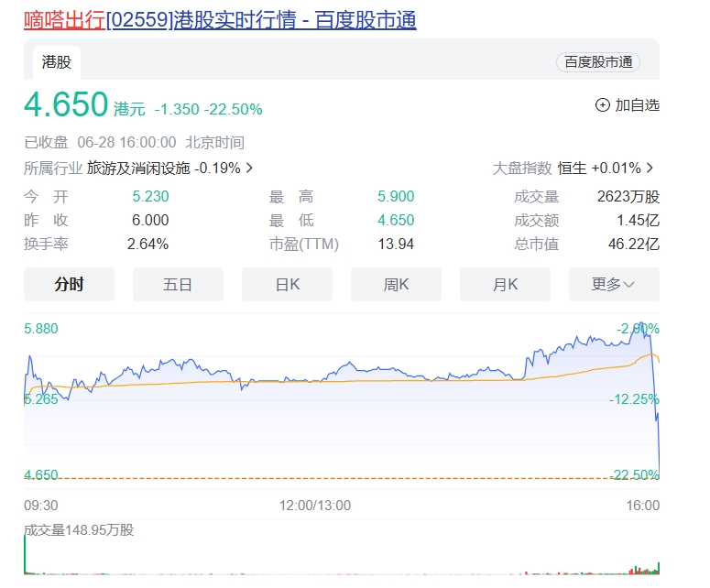Click the 加自选 label
The height and width of the screenshot is (588, 710).
click(x=637, y=105)
